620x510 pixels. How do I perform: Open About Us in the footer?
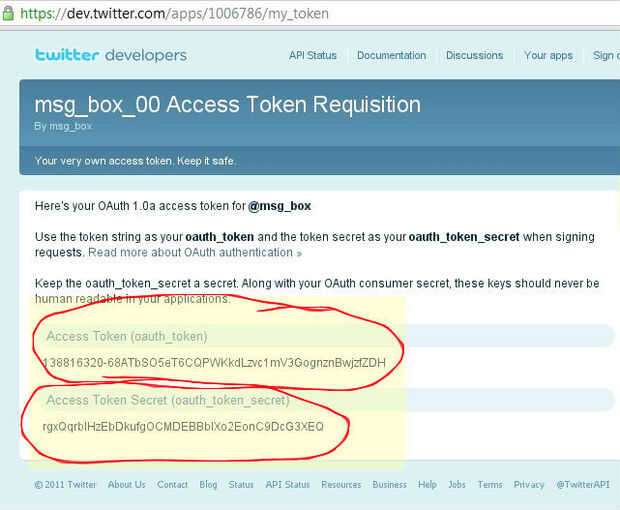tap(127, 485)
